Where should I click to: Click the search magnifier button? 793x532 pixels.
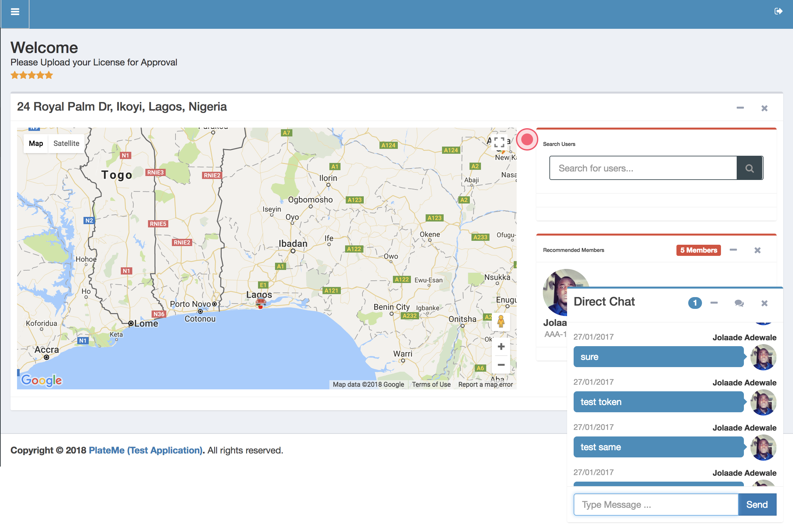point(749,168)
